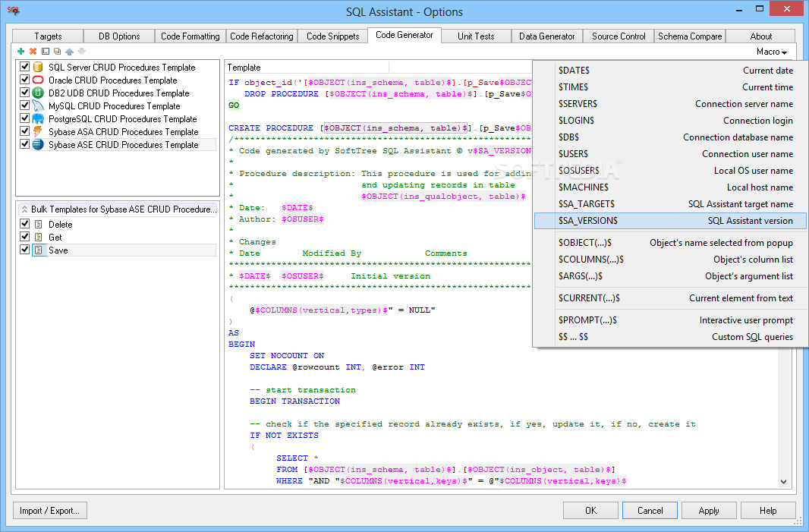This screenshot has width=809, height=532.
Task: Open the Code Refactoring tab
Action: tap(262, 36)
